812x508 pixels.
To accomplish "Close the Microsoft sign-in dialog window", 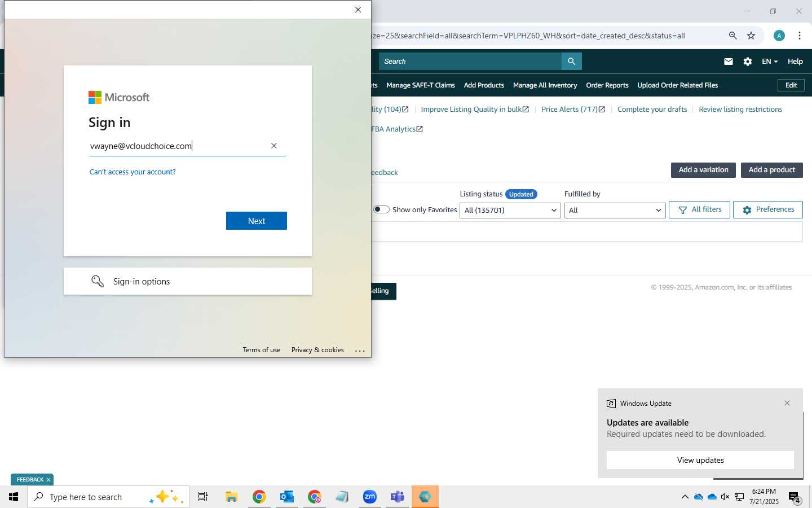I will (x=358, y=10).
